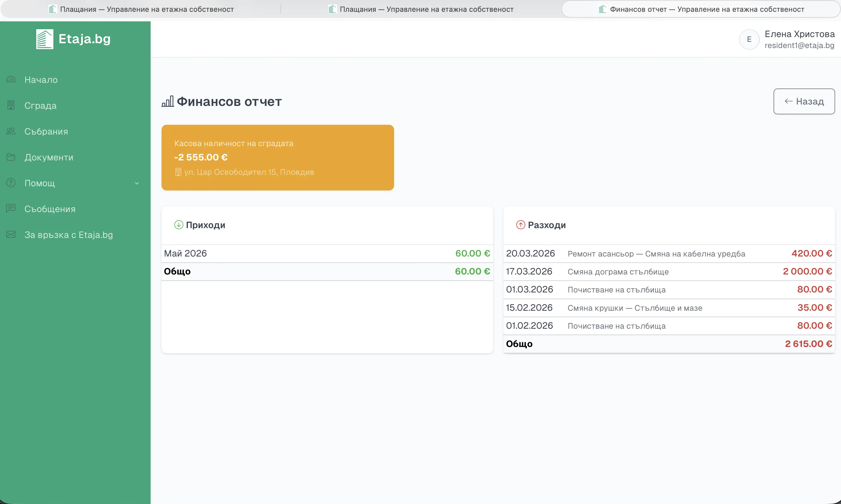The height and width of the screenshot is (504, 841).
Task: Click the Финансов отчет page heading
Action: point(229,101)
